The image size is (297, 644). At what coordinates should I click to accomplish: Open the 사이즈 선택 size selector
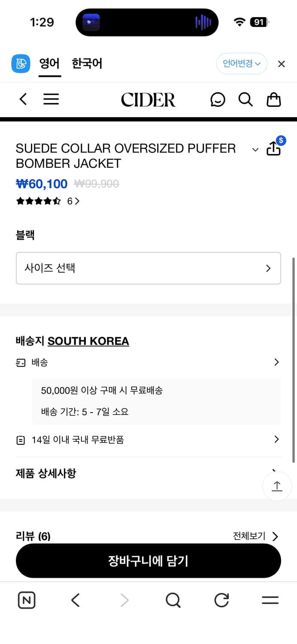pyautogui.click(x=148, y=268)
